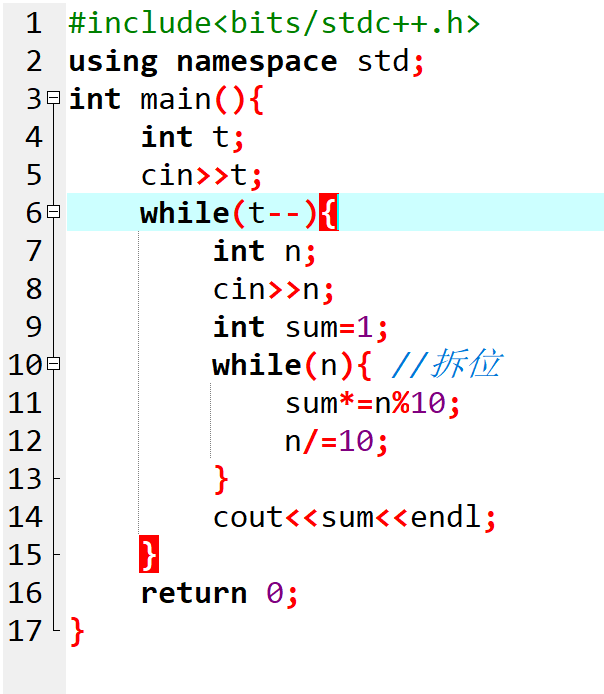Click the closing brace on line 13
Viewport: 604px width, 694px height.
[221, 479]
